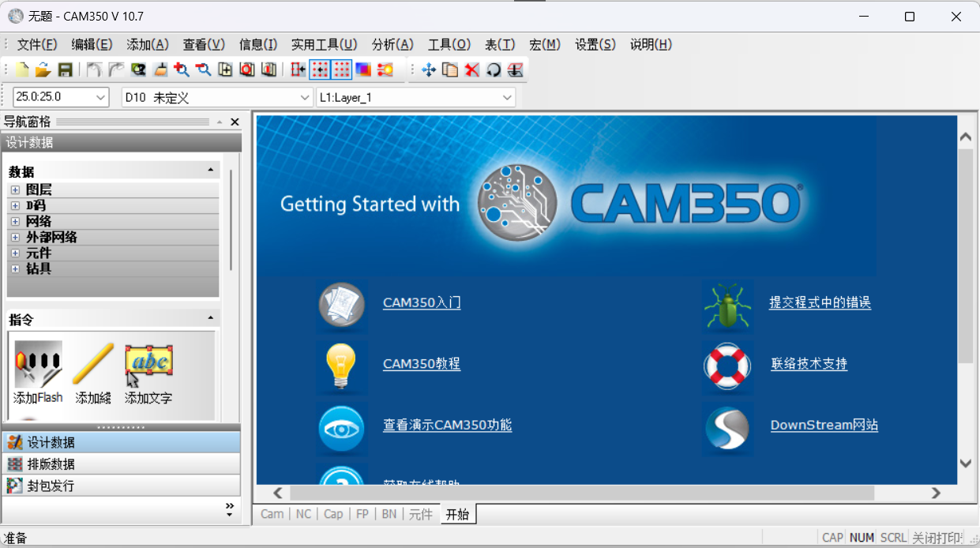Select the 封包发行 navigation button
This screenshot has height=548, width=980.
(122, 485)
